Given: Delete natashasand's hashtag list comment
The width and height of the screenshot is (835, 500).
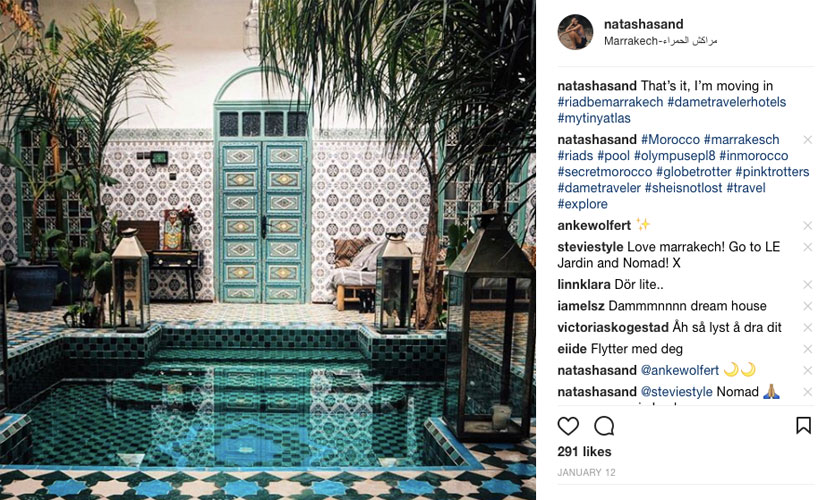Looking at the screenshot, I should (x=808, y=140).
